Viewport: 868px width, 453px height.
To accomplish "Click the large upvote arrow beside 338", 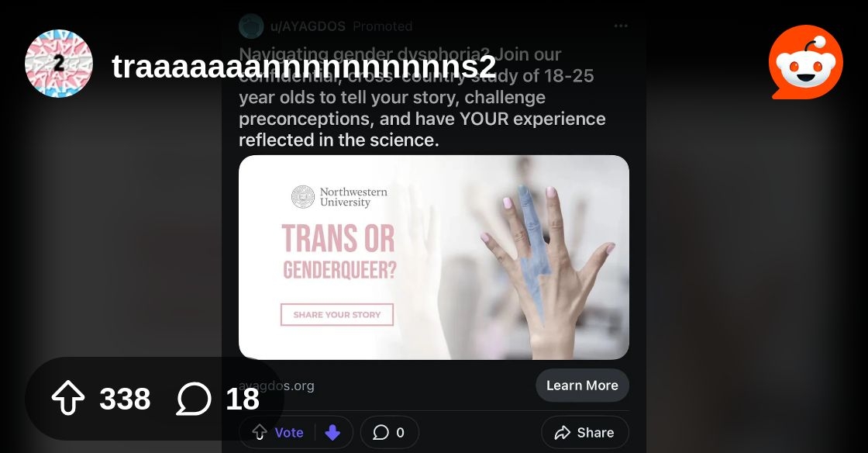I will [68, 399].
